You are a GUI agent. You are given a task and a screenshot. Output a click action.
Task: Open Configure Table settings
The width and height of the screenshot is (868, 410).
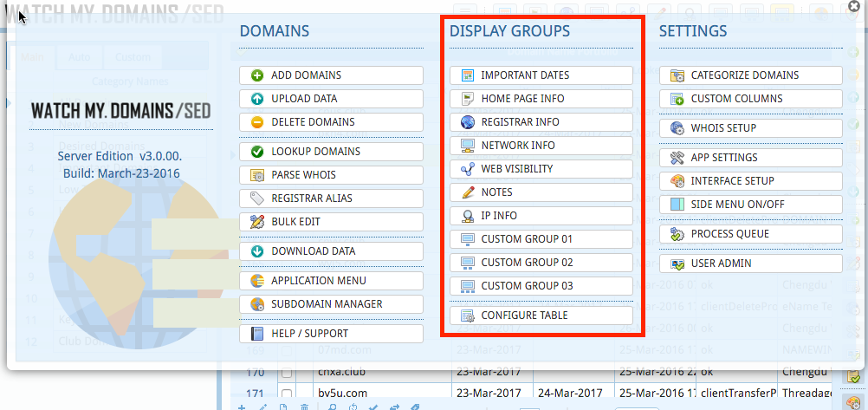tap(541, 316)
